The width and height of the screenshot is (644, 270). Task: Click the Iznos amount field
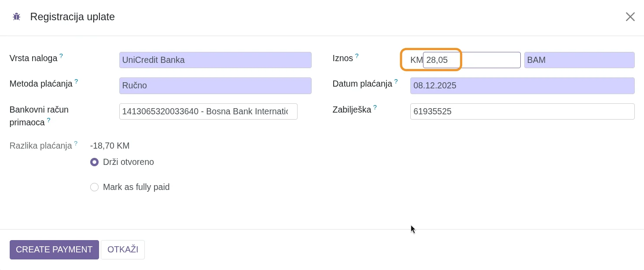click(x=471, y=60)
